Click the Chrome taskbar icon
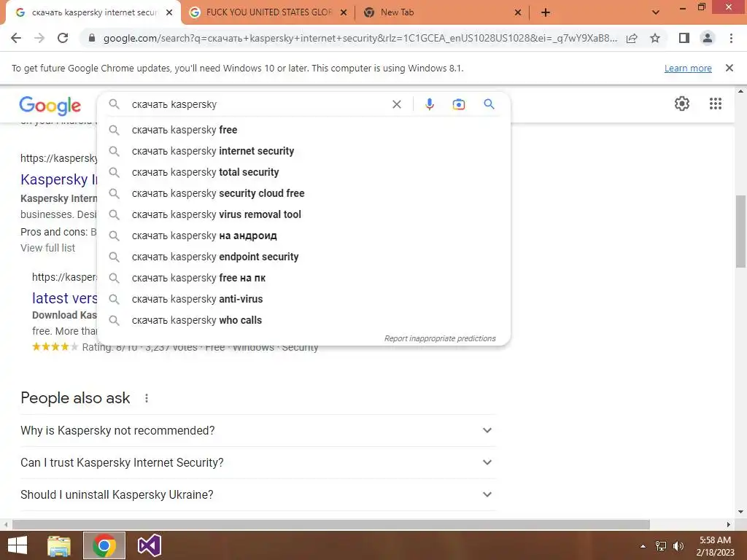 click(x=104, y=545)
